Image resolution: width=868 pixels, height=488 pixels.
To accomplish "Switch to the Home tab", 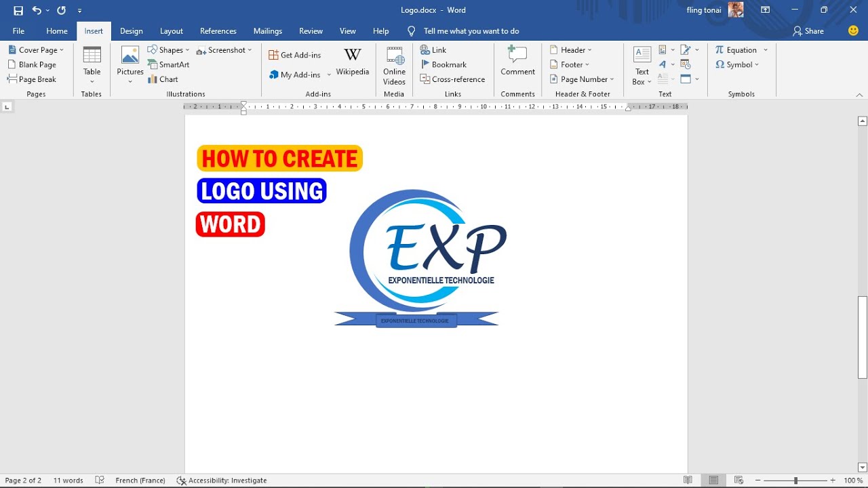I will tap(57, 31).
